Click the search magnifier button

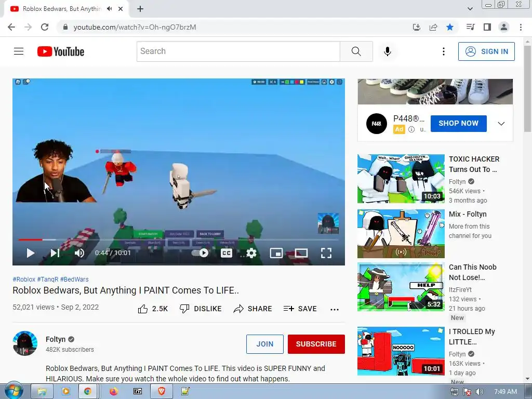click(x=356, y=51)
